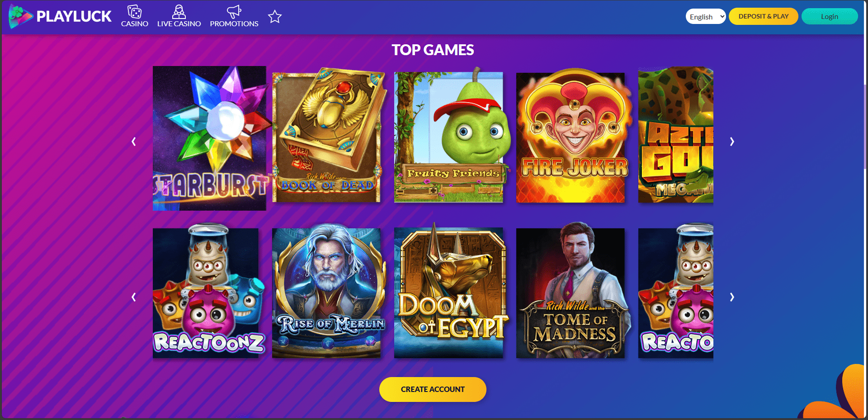Show next games in bottom carousel row
This screenshot has width=868, height=420.
(732, 297)
